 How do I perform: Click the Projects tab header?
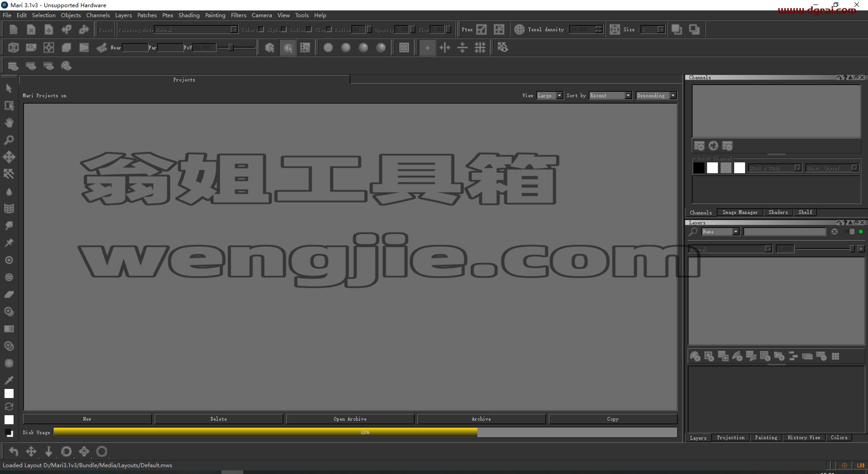coord(184,80)
